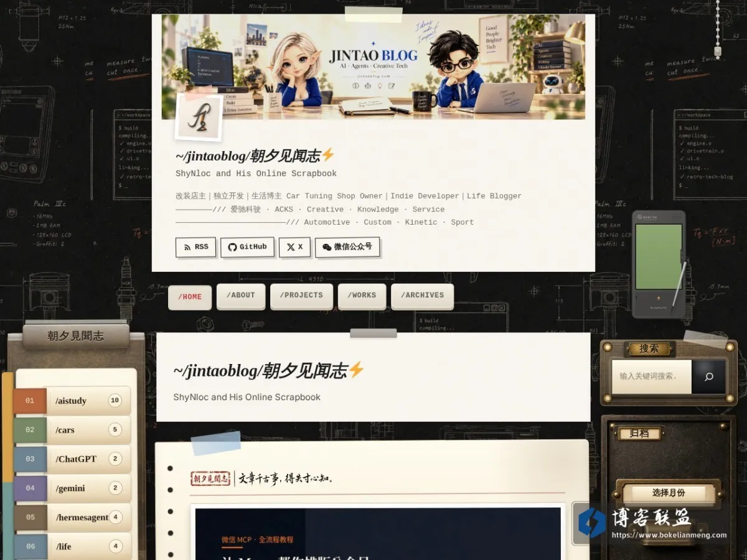747x560 pixels.
Task: Click the subtitle "ShyNloc and His Online Scrapbook" in header
Action: pos(256,174)
